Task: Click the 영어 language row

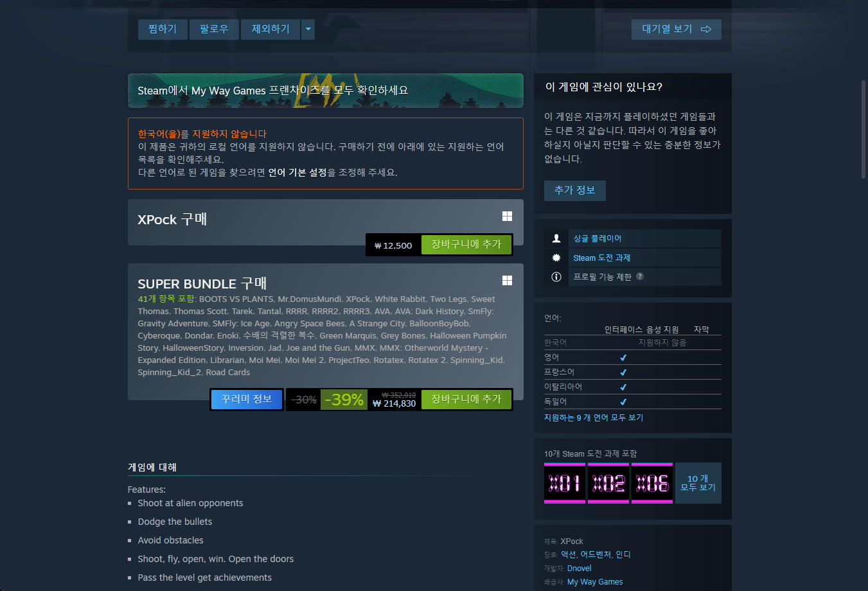Action: (x=633, y=357)
